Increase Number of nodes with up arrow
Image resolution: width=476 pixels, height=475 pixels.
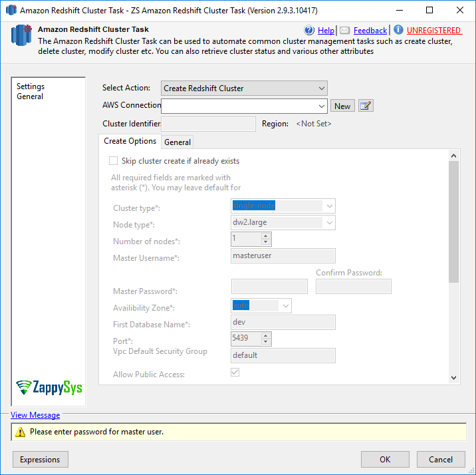coord(266,236)
